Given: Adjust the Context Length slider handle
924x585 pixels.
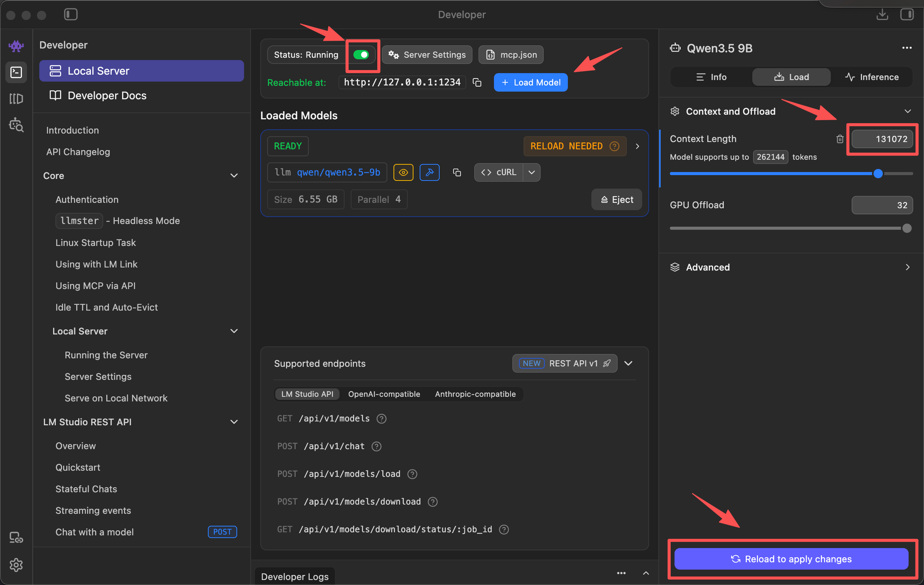Looking at the screenshot, I should tap(878, 174).
